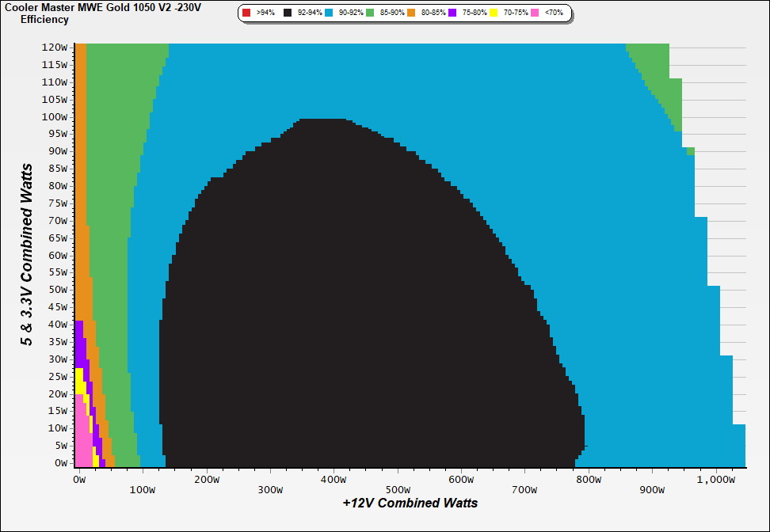Click the +12V Combined Watts axis title
Image resolution: width=770 pixels, height=532 pixels.
(410, 503)
